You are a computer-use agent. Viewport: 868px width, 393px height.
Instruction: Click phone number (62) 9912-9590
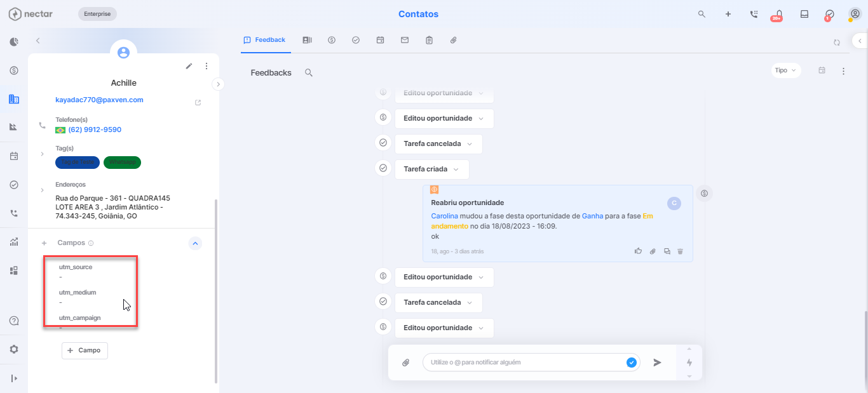[95, 130]
